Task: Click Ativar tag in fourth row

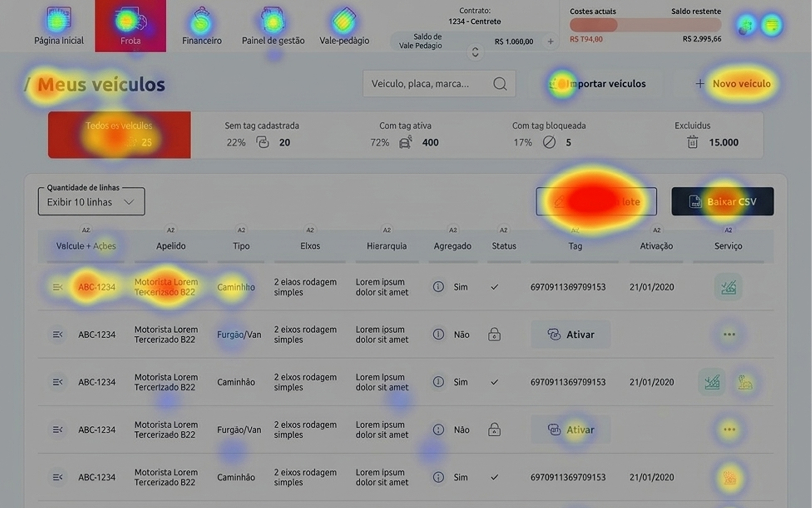Action: [571, 430]
